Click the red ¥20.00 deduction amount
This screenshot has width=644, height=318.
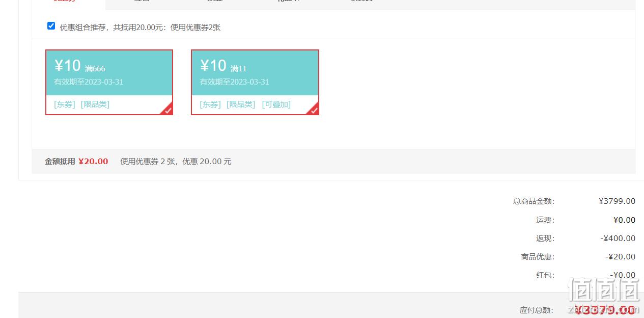(93, 162)
